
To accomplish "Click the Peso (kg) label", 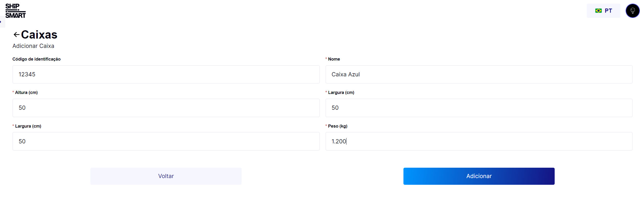I will (x=337, y=126).
